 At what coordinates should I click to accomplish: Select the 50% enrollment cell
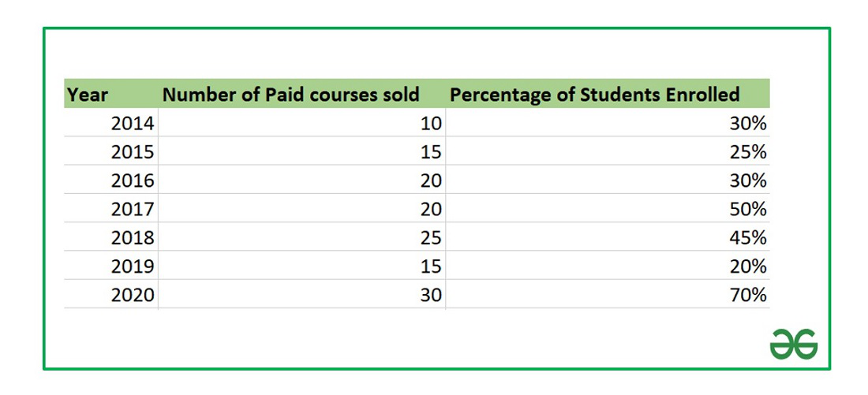(x=748, y=209)
